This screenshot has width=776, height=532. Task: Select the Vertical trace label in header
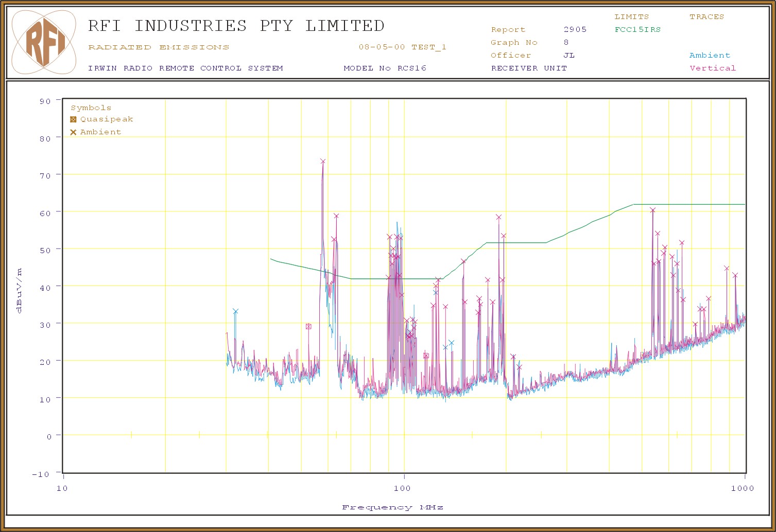713,68
